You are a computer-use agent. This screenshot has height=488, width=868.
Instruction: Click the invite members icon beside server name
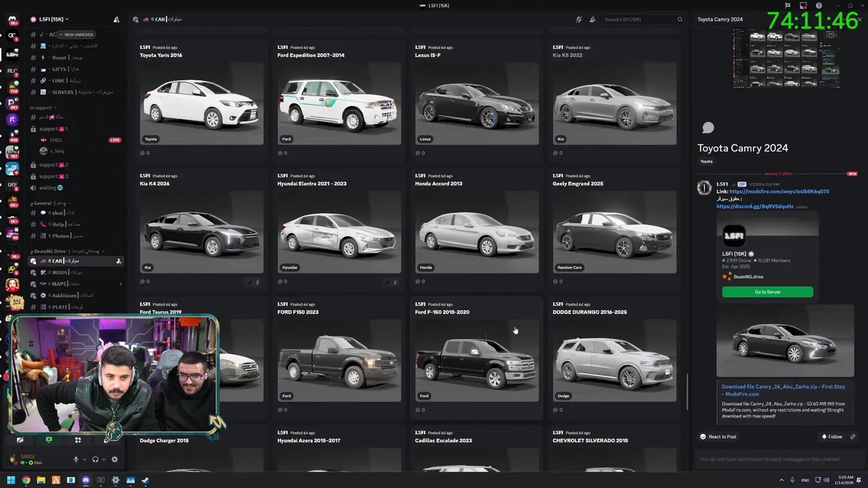pyautogui.click(x=116, y=19)
